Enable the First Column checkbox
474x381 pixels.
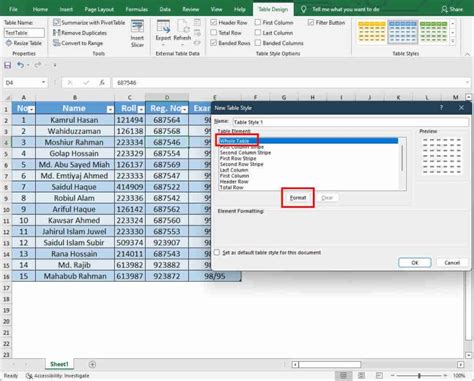(258, 22)
